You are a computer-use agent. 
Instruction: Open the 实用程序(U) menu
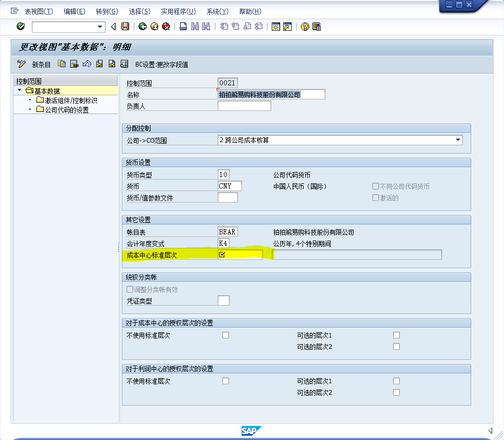pyautogui.click(x=179, y=11)
